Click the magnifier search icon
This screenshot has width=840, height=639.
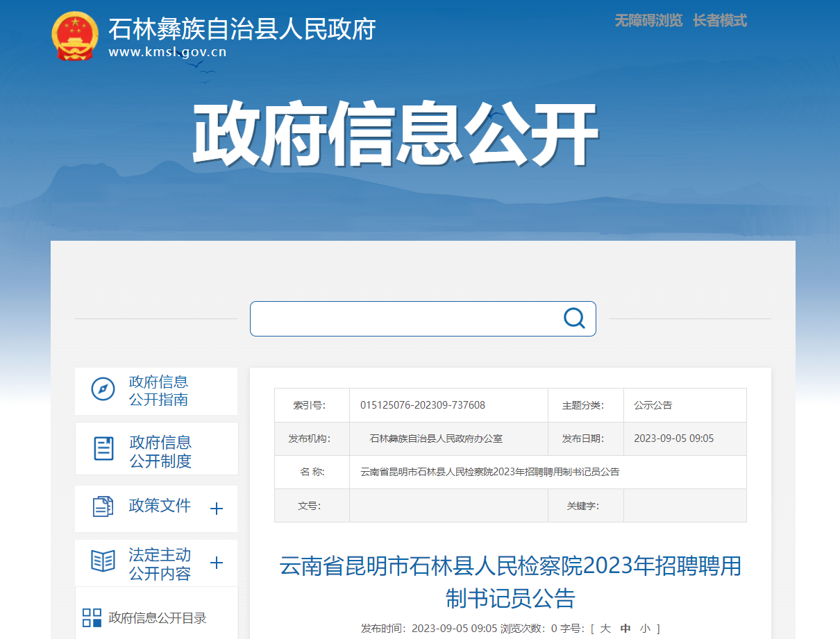pos(574,318)
